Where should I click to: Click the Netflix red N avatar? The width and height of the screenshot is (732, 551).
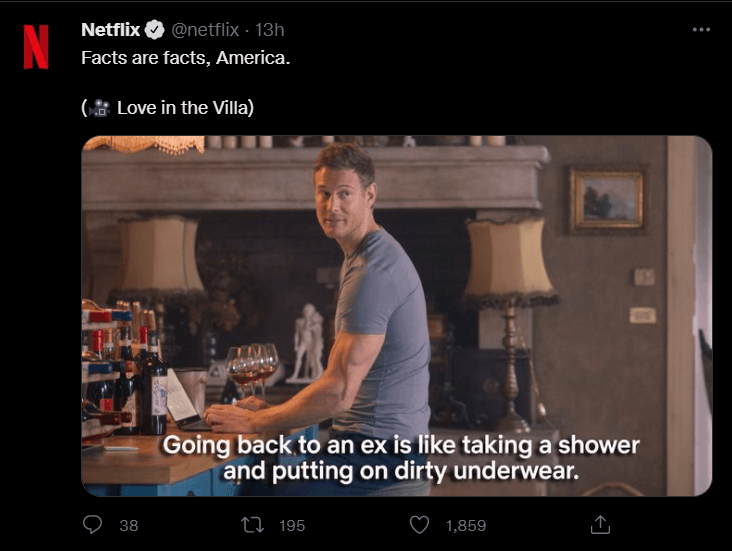coord(36,47)
